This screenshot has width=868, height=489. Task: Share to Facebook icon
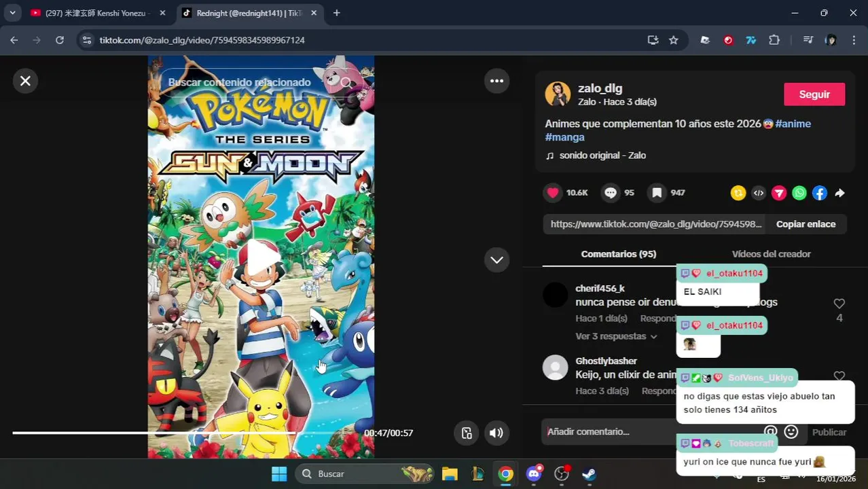(820, 193)
